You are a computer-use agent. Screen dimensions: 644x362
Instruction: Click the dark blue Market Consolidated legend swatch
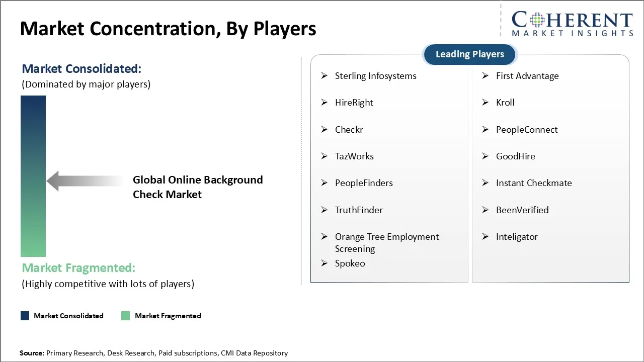coord(25,316)
